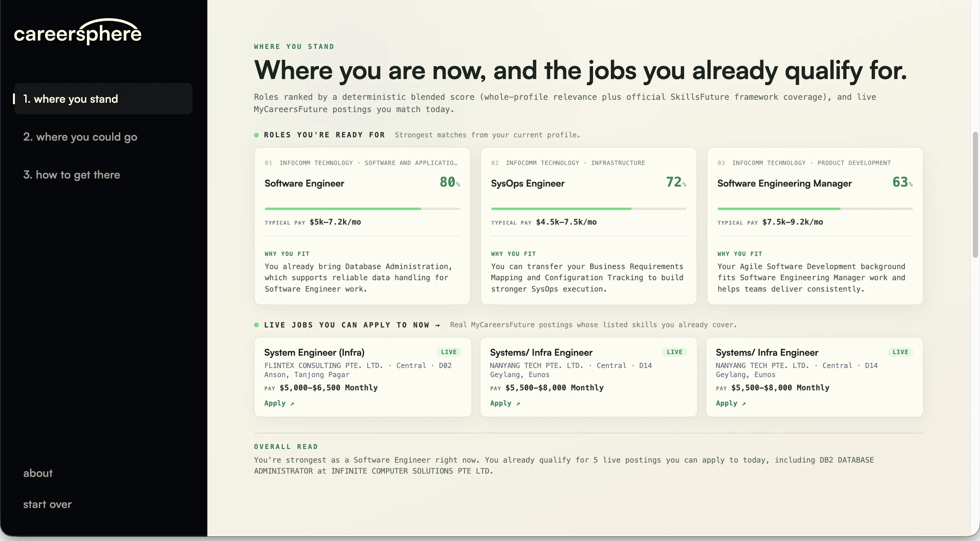Click FLINTEX CONSULTING PTE. LTD. company line
This screenshot has height=541, width=980.
point(358,370)
